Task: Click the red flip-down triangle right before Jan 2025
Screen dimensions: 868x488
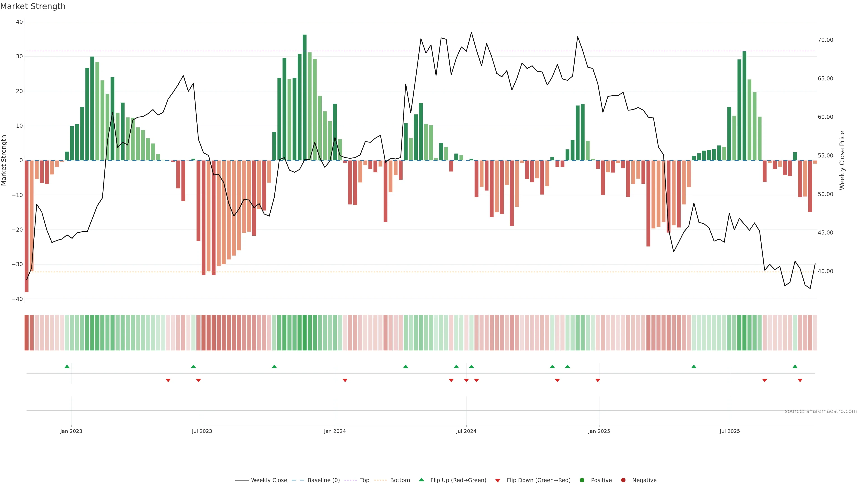Action: point(598,380)
